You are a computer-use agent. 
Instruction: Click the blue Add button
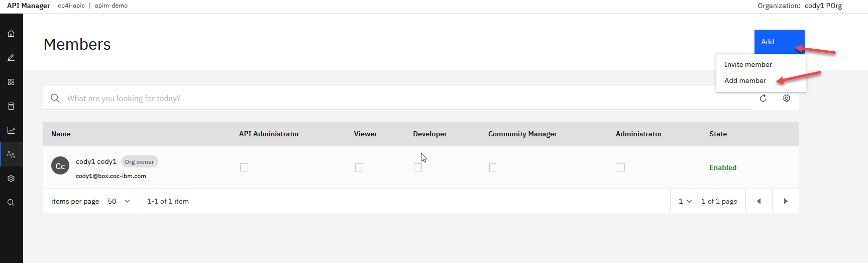779,42
